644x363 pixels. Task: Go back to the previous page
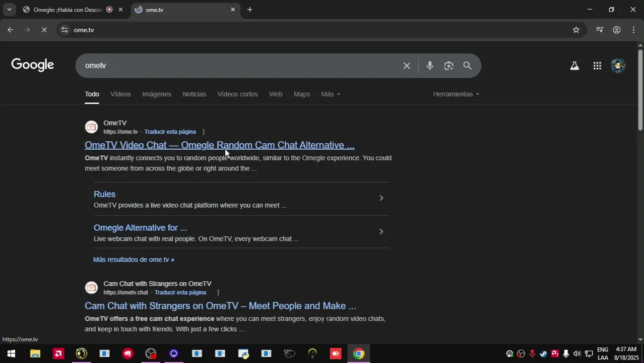10,30
